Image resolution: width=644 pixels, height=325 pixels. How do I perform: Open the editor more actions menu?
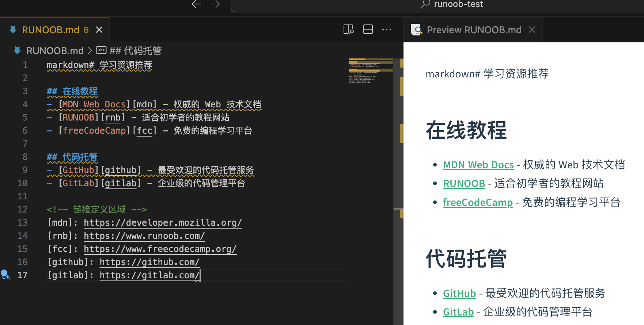[386, 30]
